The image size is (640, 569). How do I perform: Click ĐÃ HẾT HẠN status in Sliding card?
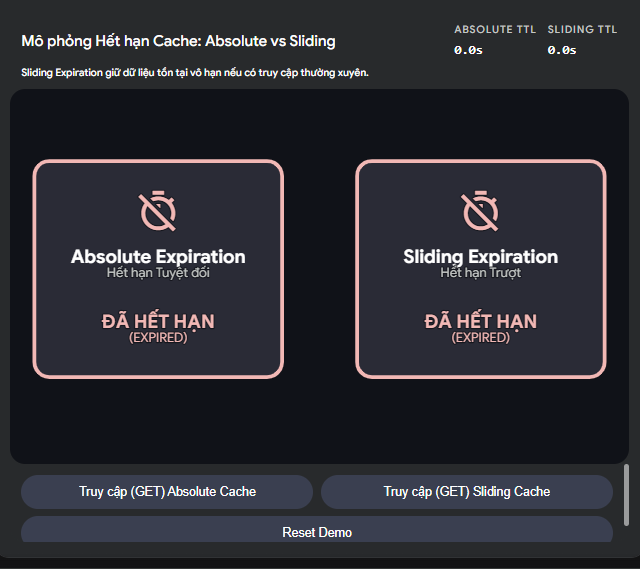tap(480, 321)
